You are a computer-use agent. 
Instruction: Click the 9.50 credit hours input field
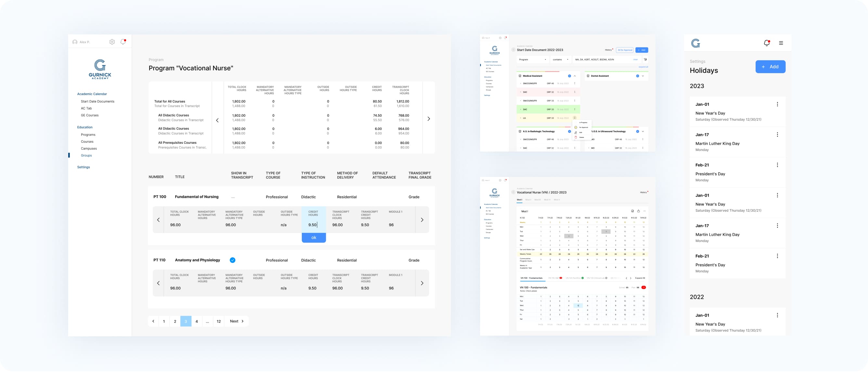tap(313, 225)
